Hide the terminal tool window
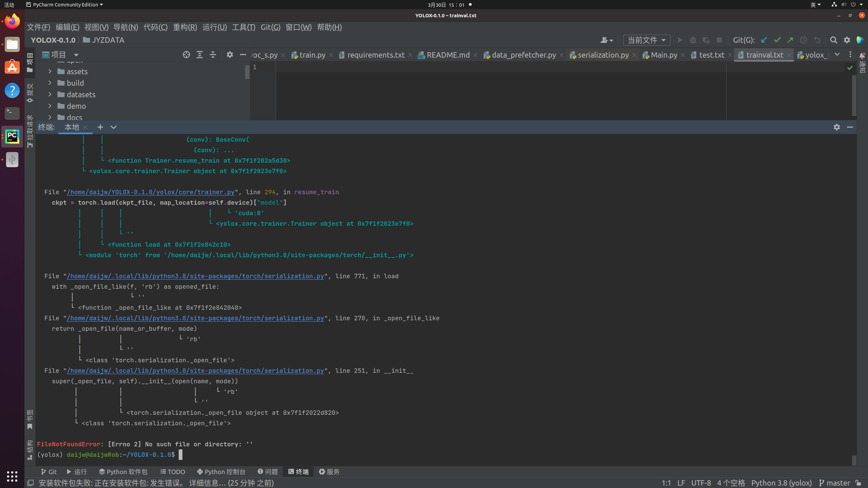 point(851,127)
